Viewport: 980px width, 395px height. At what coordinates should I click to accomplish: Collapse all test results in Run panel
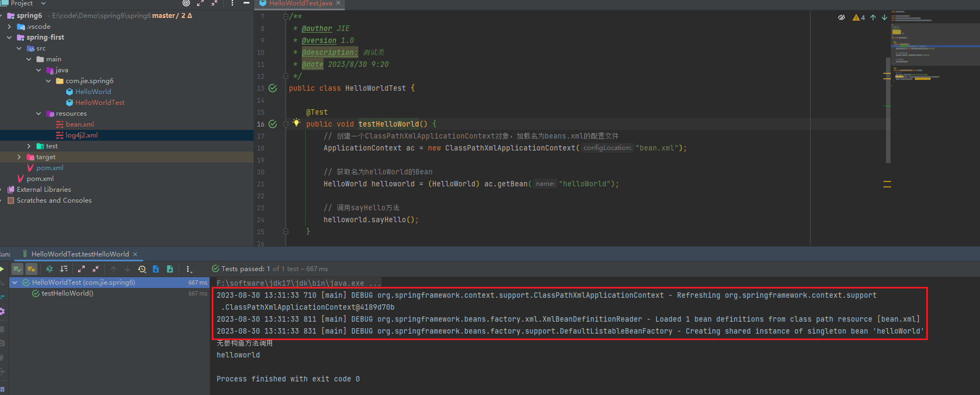pyautogui.click(x=96, y=269)
